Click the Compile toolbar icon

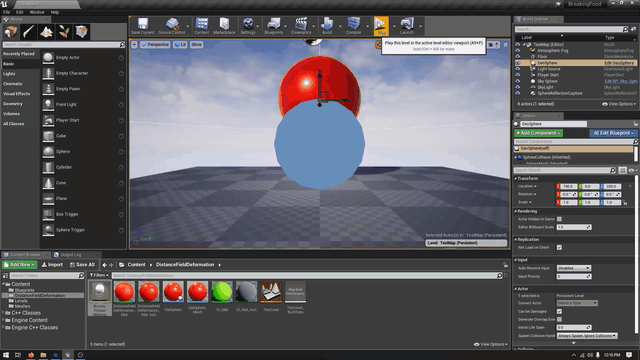click(x=353, y=26)
